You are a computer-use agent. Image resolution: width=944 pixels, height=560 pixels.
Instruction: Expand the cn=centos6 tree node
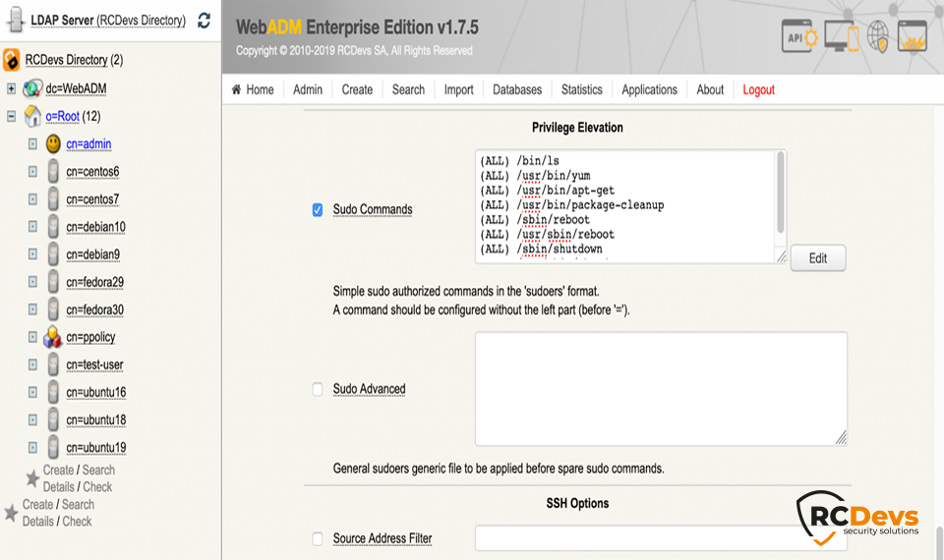[32, 172]
